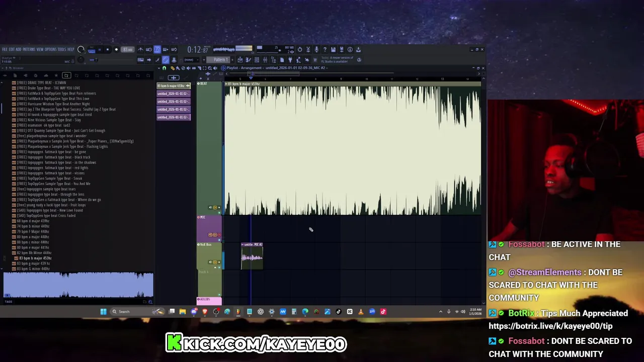Select the playlist zoom magnifier tool
The height and width of the screenshot is (362, 644).
point(209,68)
